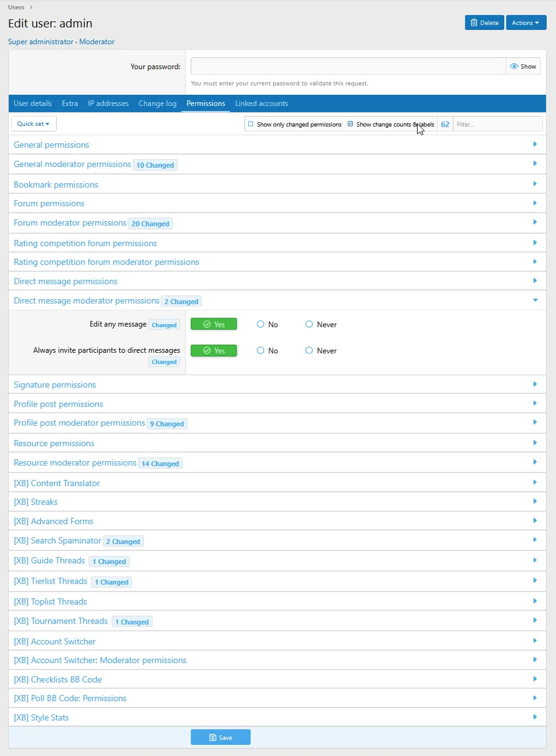
Task: Expand Forum permissions arrow
Action: (535, 203)
